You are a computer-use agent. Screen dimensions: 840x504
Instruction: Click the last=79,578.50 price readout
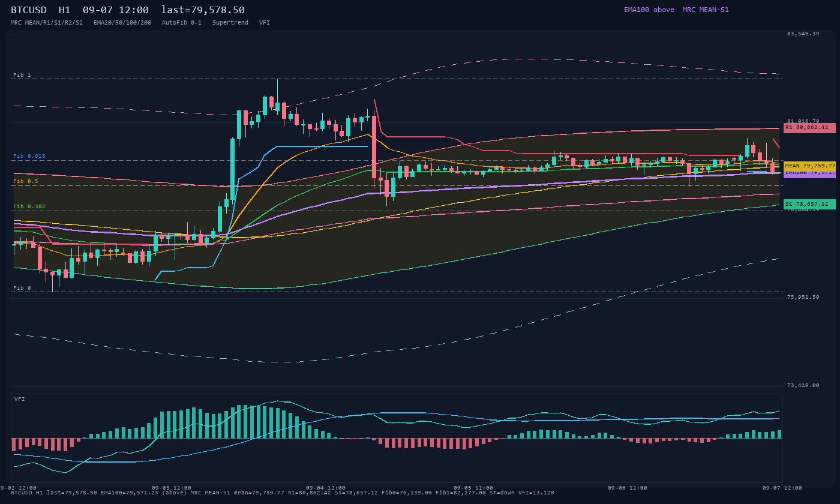click(x=203, y=10)
